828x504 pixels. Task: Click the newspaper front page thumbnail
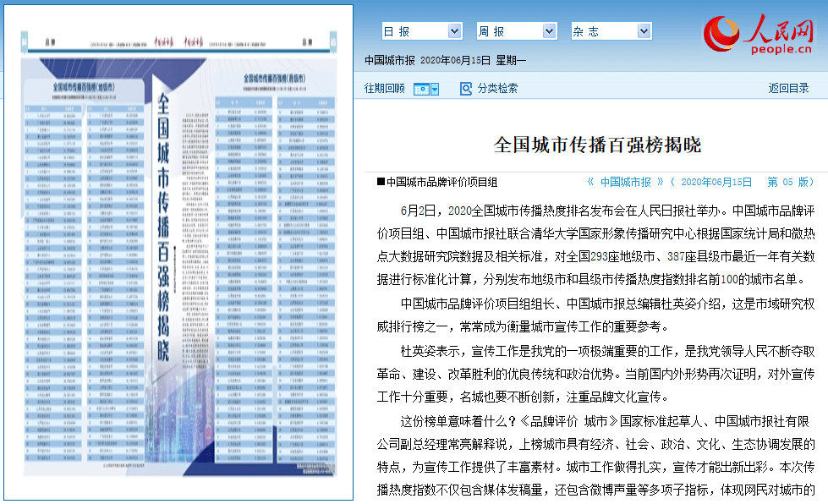[x=177, y=252]
